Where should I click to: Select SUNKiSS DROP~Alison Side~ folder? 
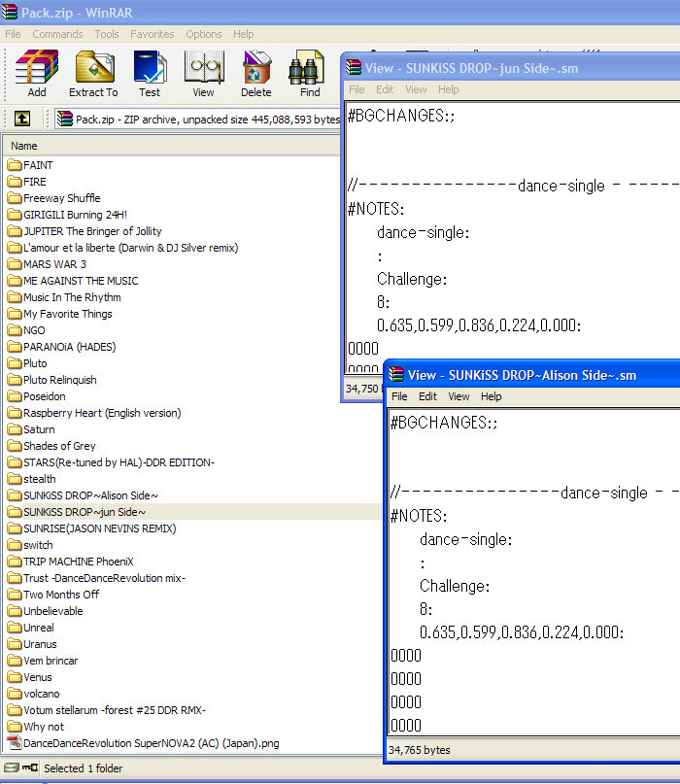point(90,495)
